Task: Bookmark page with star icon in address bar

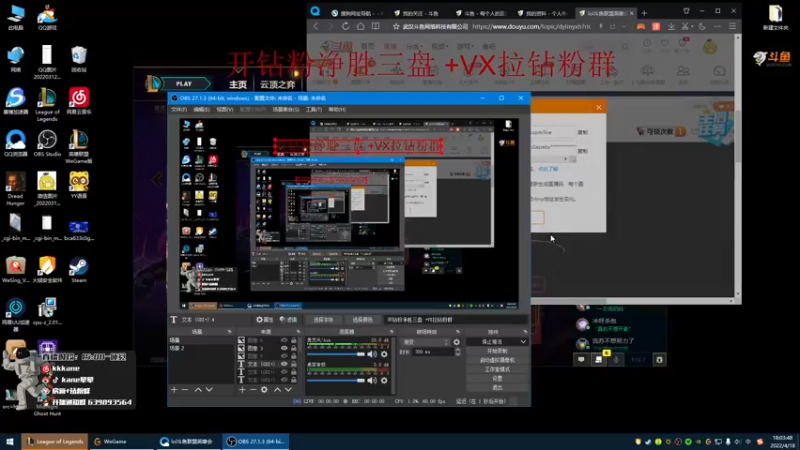Action: click(396, 27)
